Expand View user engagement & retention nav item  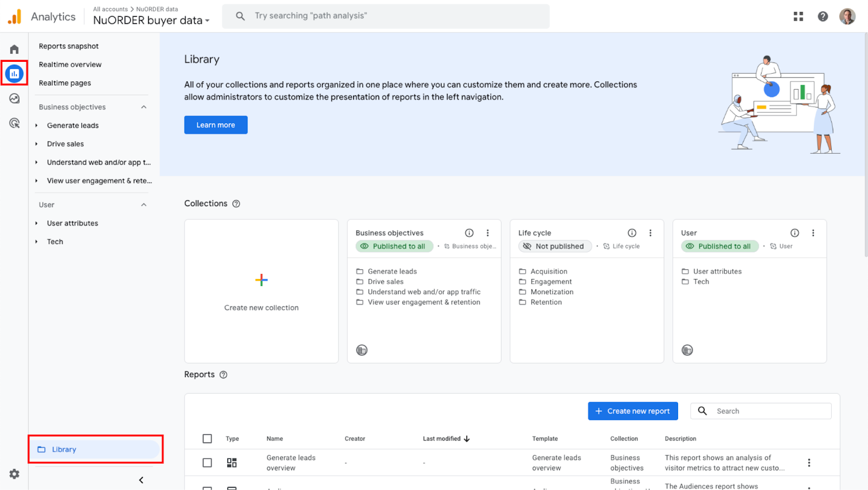36,181
